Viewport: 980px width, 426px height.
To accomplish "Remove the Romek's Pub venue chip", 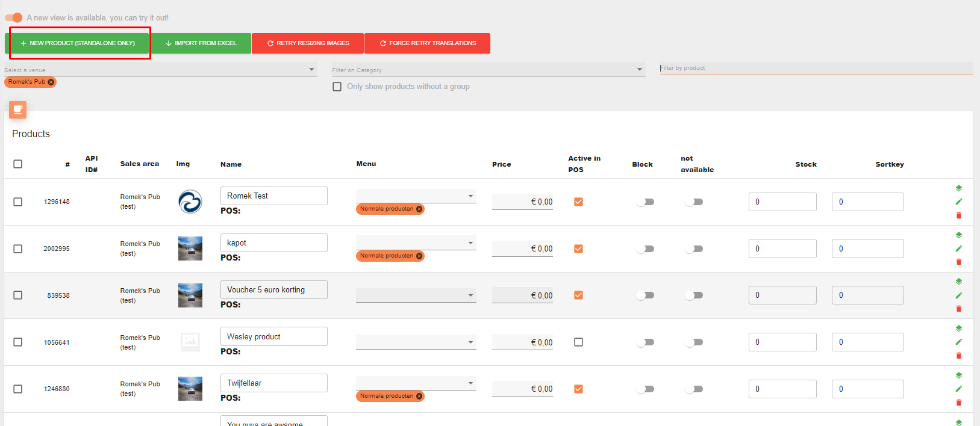I will [x=51, y=82].
